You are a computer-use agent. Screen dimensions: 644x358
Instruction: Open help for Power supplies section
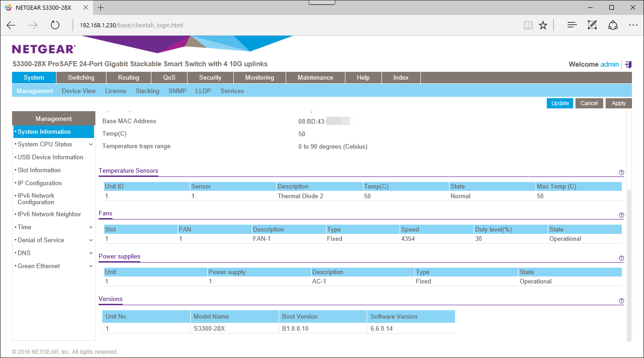point(621,258)
